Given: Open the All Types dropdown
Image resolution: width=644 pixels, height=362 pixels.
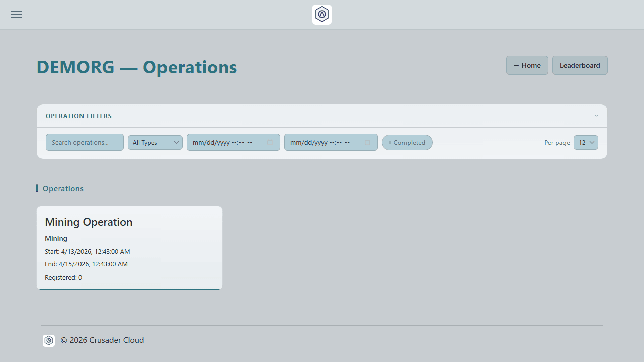Looking at the screenshot, I should [155, 142].
